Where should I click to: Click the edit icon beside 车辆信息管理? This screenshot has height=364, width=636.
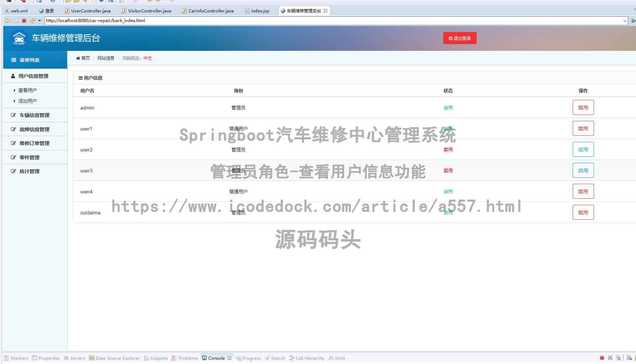[x=13, y=115]
